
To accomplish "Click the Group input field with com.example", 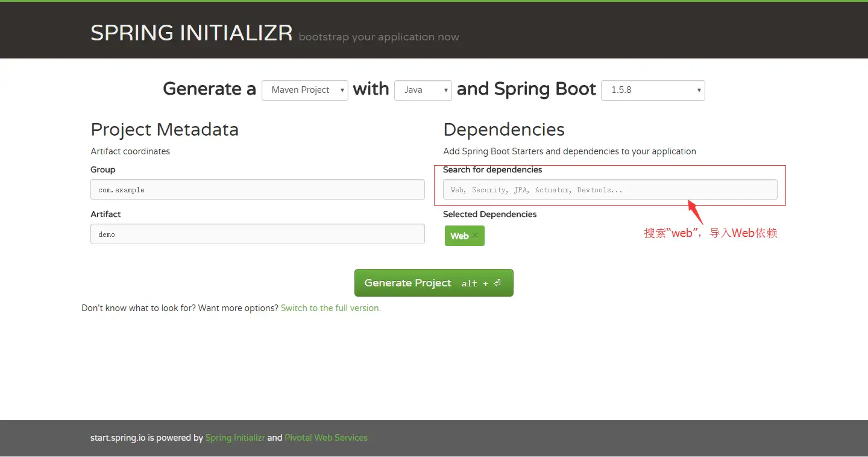I will coord(257,189).
